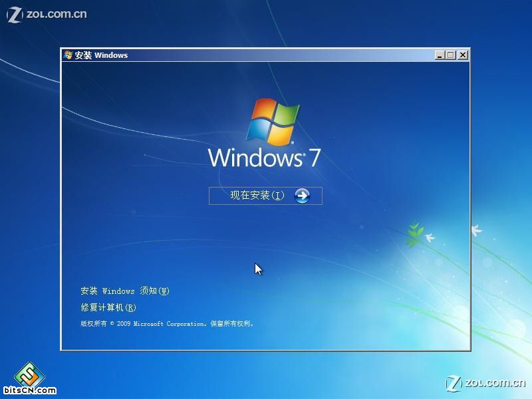Click the Windows flag icon in title bar
This screenshot has width=532, height=399.
click(68, 55)
